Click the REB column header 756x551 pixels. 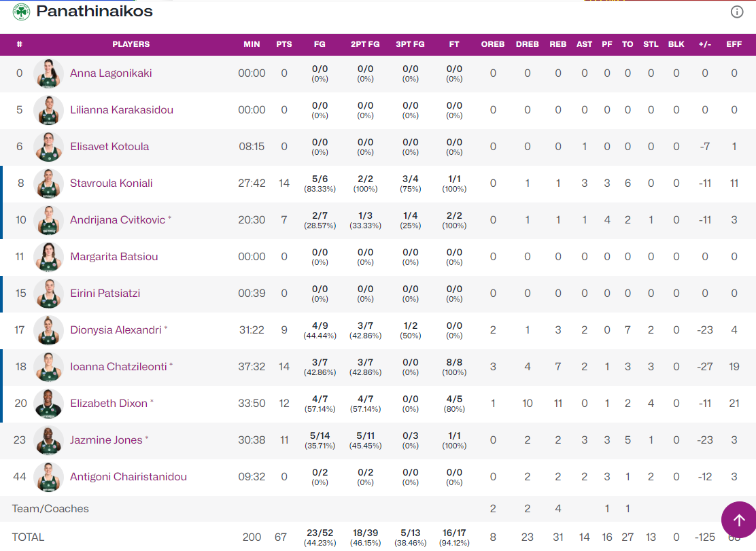coord(558,44)
